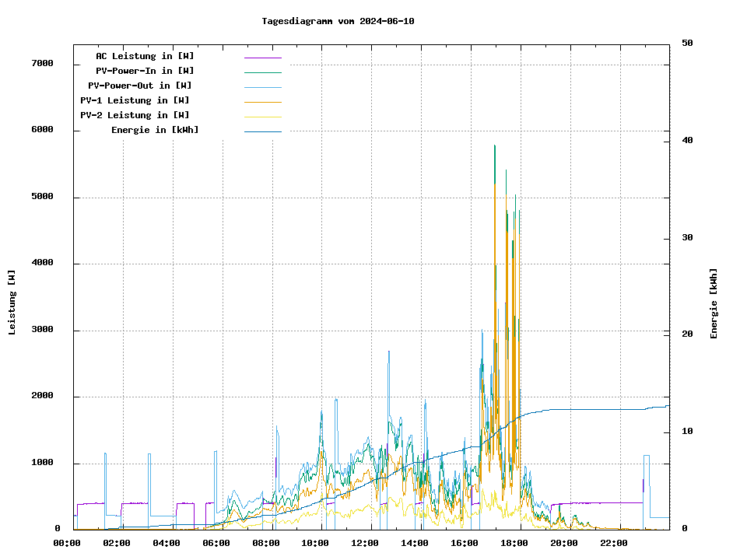Select the 00:00 time axis tick label
The width and height of the screenshot is (747, 560).
click(67, 543)
